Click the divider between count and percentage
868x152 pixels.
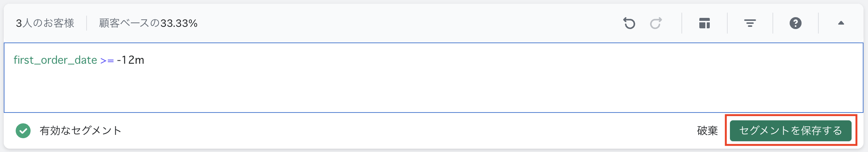[87, 23]
